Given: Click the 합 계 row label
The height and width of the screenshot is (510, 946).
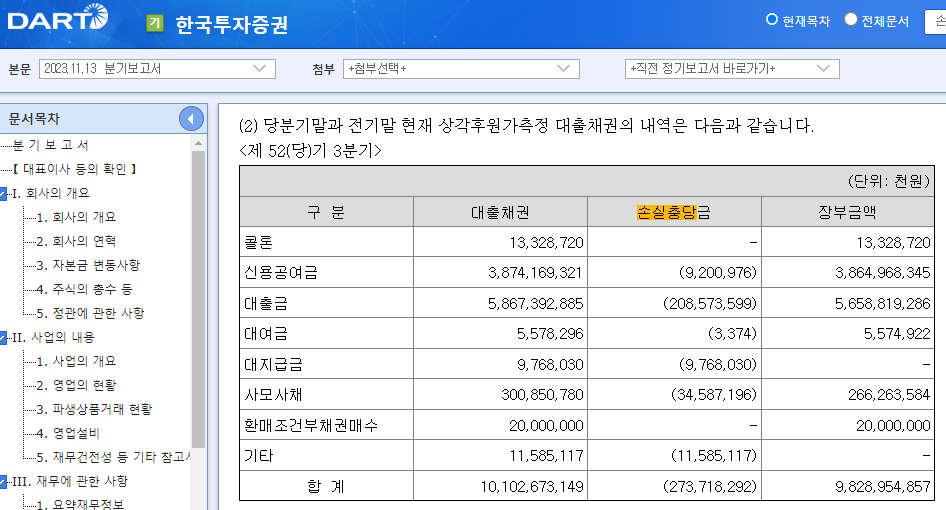Looking at the screenshot, I should tap(326, 486).
